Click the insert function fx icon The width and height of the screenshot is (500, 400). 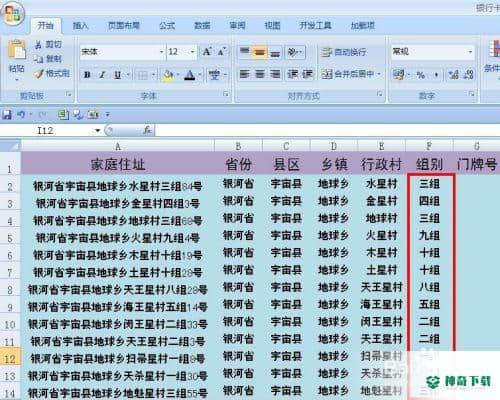coord(147,130)
